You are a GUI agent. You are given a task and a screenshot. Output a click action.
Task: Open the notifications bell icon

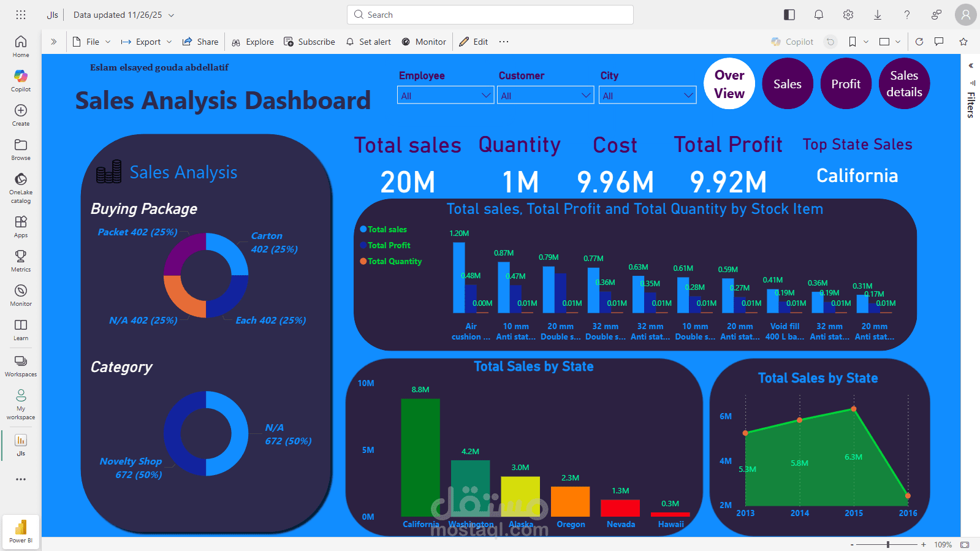819,15
